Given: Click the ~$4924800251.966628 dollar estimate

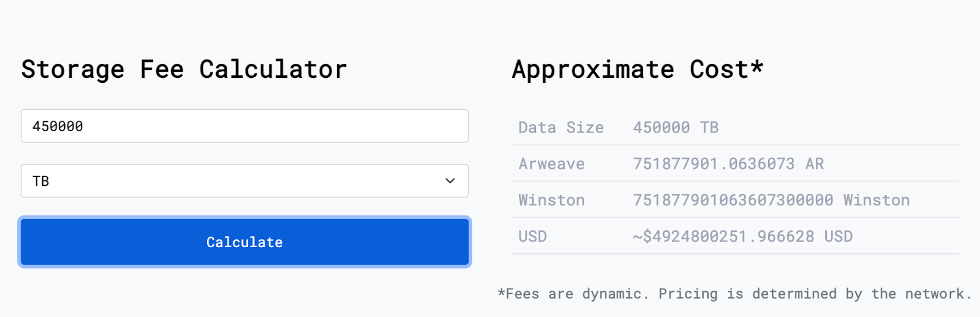Looking at the screenshot, I should [723, 236].
